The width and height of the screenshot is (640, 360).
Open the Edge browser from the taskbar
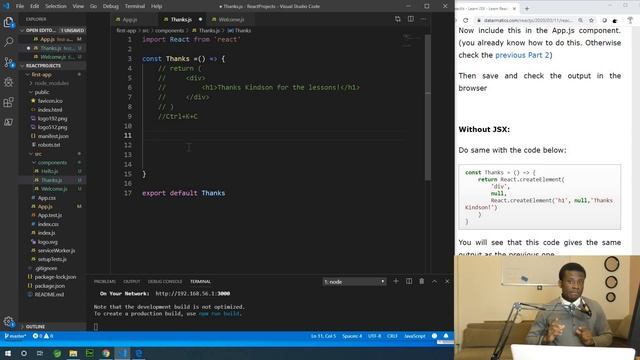pos(139,353)
